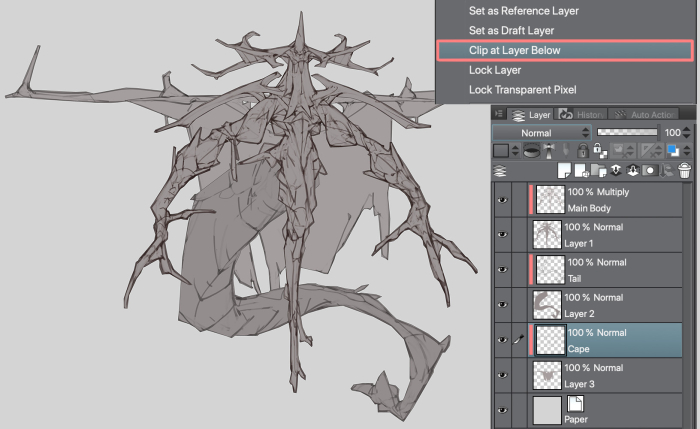The width and height of the screenshot is (700, 429).
Task: Click the Delete Layer trash icon
Action: [x=685, y=171]
